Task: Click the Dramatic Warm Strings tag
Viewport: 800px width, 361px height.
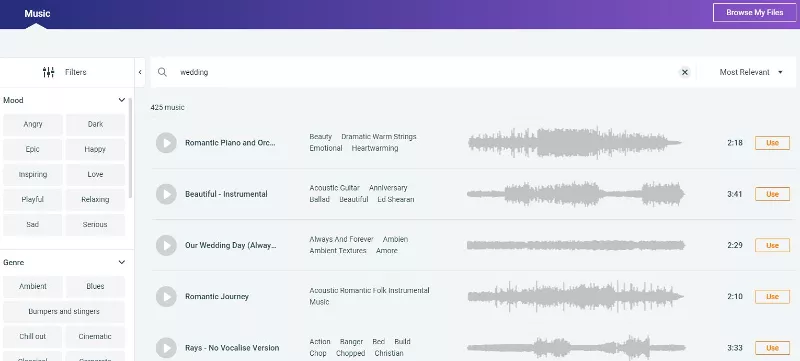Action: pos(379,137)
